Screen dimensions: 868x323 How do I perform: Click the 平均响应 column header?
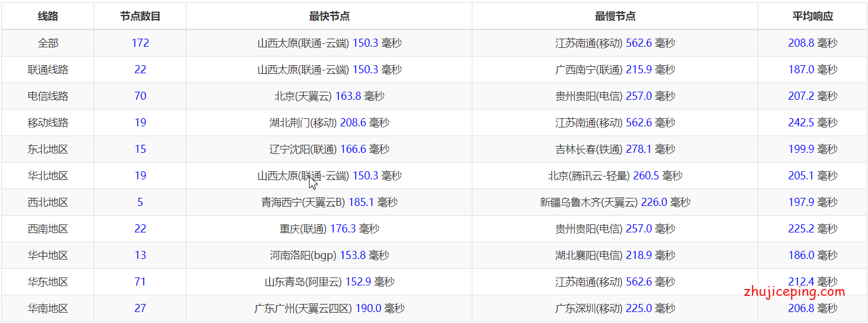point(813,16)
